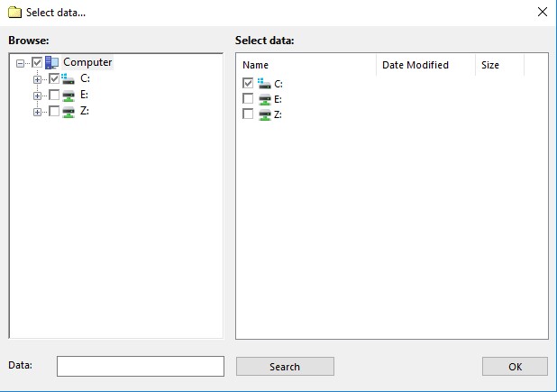Sort by the Name column header
This screenshot has width=557, height=392.
306,65
